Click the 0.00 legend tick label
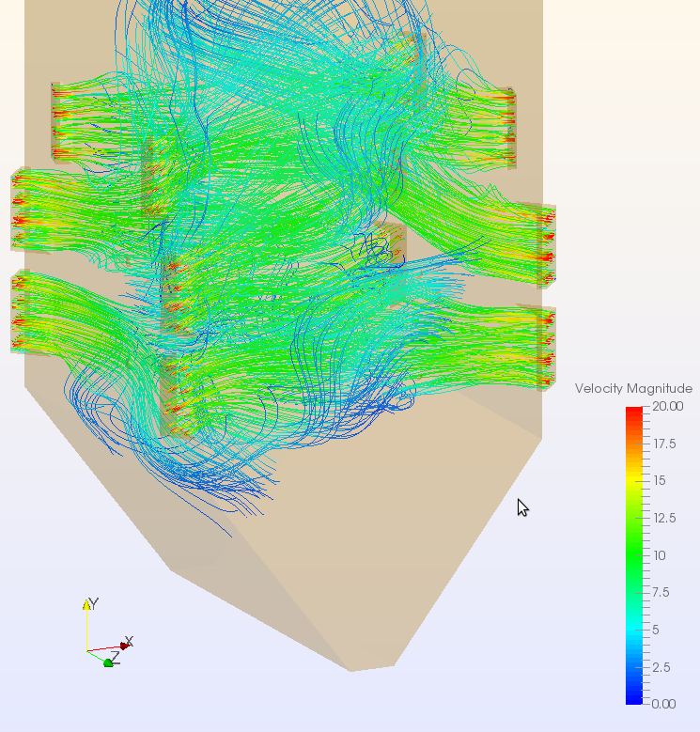The width and height of the screenshot is (700, 732). pyautogui.click(x=663, y=704)
